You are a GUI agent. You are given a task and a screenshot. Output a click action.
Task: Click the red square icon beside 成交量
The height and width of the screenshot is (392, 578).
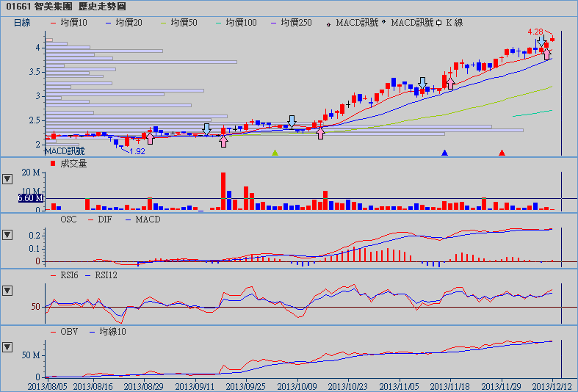(x=53, y=163)
